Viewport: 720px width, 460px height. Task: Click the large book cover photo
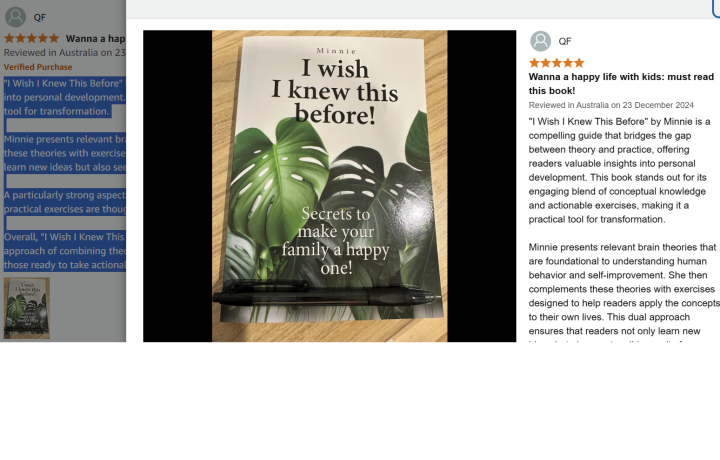click(x=329, y=186)
